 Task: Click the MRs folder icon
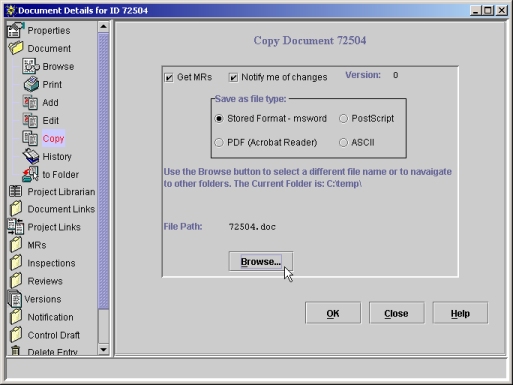tap(16, 245)
